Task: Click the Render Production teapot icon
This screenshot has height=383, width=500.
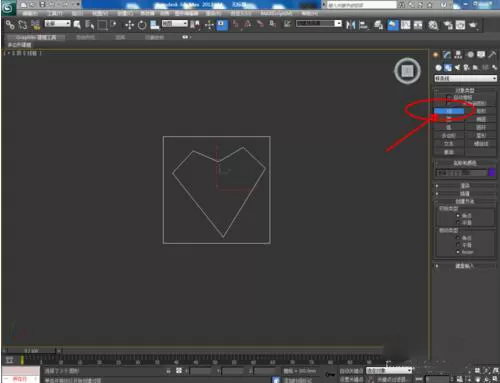Action: pos(473,25)
